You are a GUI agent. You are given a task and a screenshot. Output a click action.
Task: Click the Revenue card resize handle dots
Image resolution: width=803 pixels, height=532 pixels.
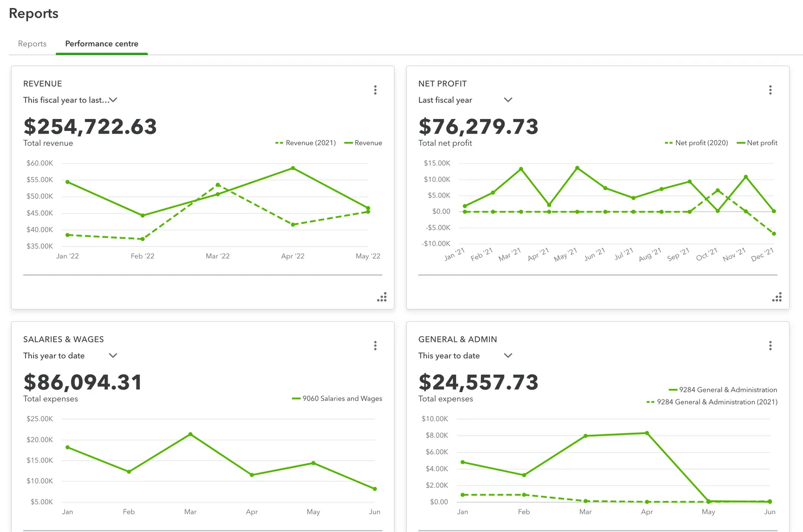click(x=382, y=297)
